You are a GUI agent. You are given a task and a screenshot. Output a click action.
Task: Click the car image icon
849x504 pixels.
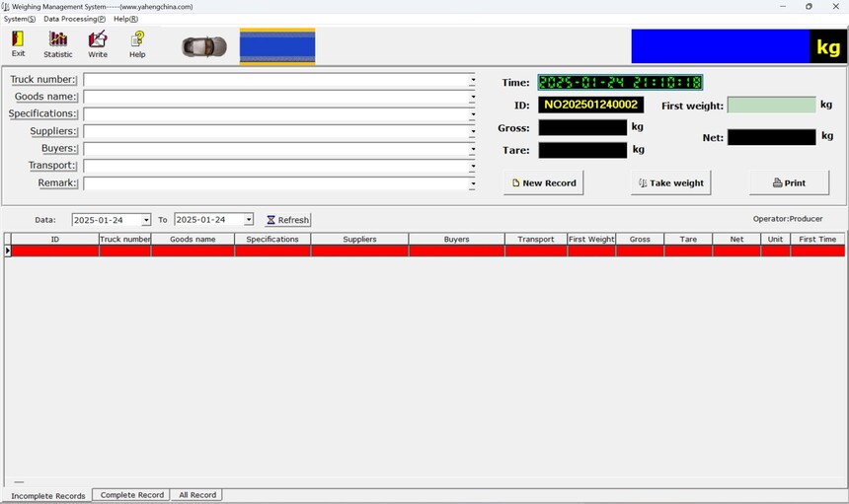coord(204,46)
